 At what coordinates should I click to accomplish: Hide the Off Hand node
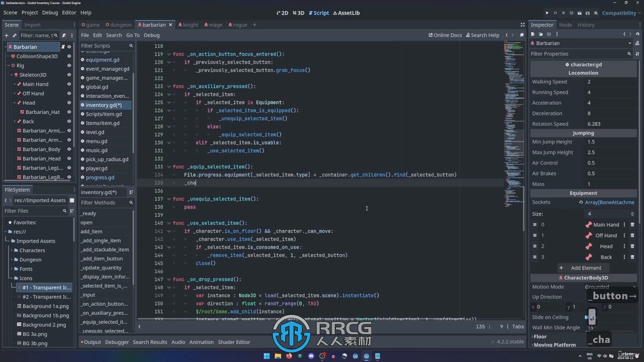tap(69, 94)
